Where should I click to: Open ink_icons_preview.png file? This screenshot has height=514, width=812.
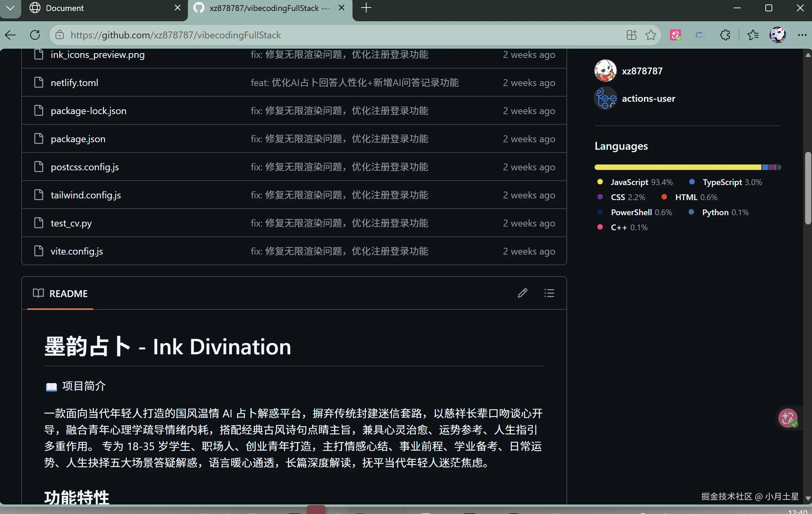tap(97, 54)
